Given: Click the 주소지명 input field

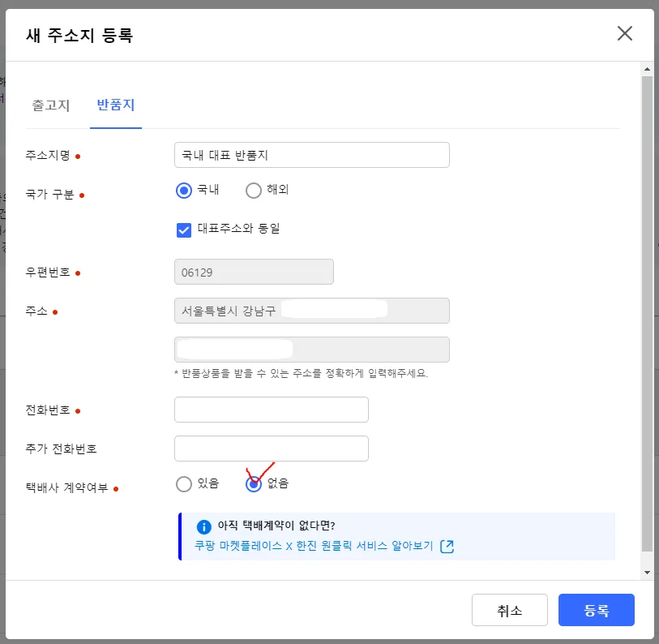Looking at the screenshot, I should pos(311,155).
